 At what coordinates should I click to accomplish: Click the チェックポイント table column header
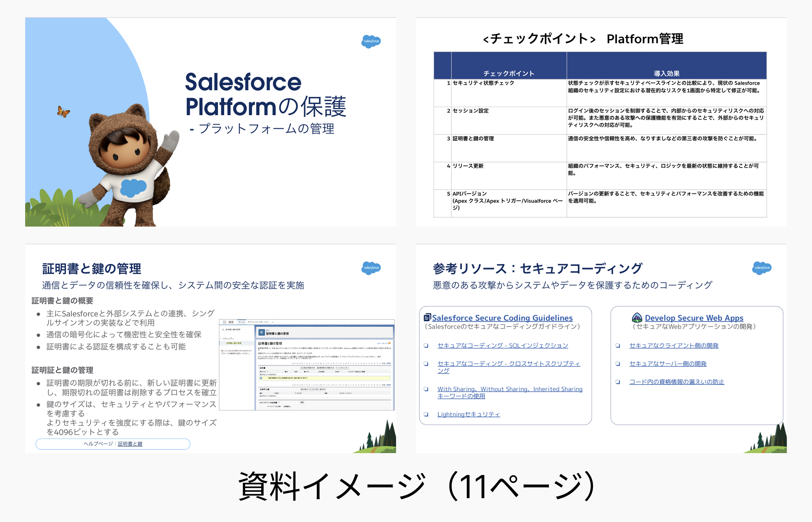(x=508, y=73)
